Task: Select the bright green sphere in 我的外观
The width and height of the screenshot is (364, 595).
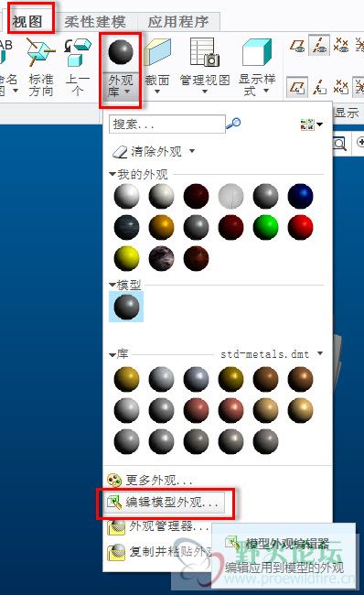Action: (x=265, y=228)
